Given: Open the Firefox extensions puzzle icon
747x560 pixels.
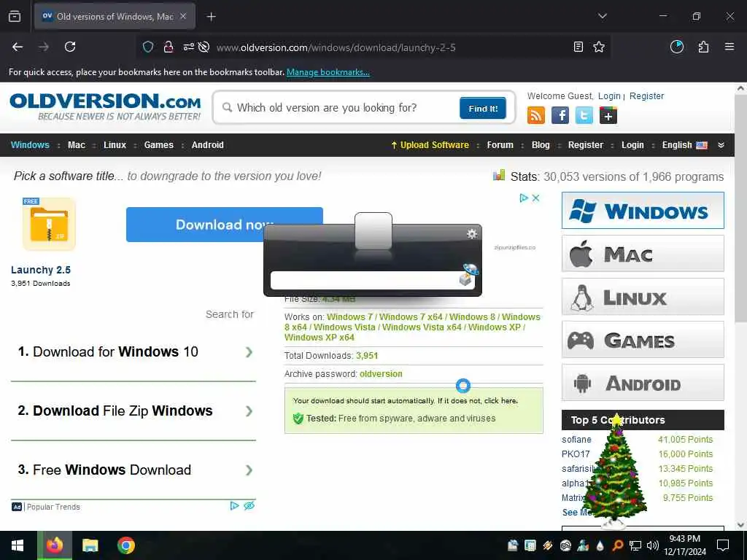Looking at the screenshot, I should [703, 47].
